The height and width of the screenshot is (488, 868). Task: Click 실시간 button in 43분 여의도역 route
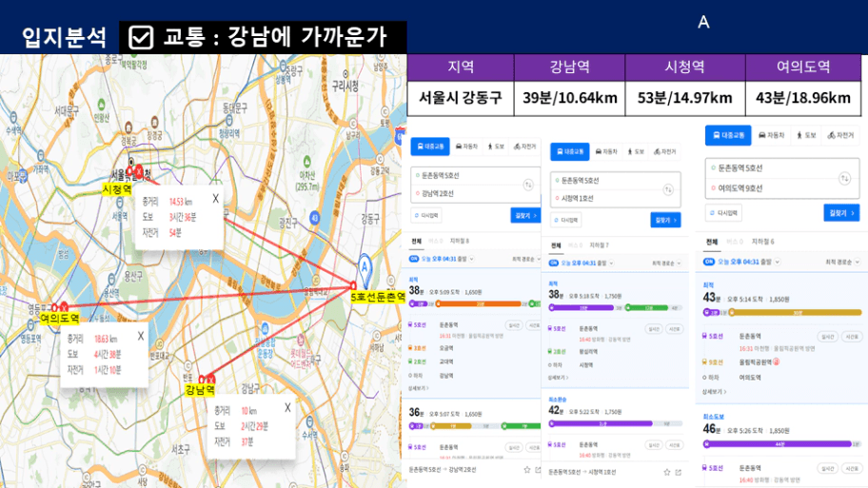[828, 337]
